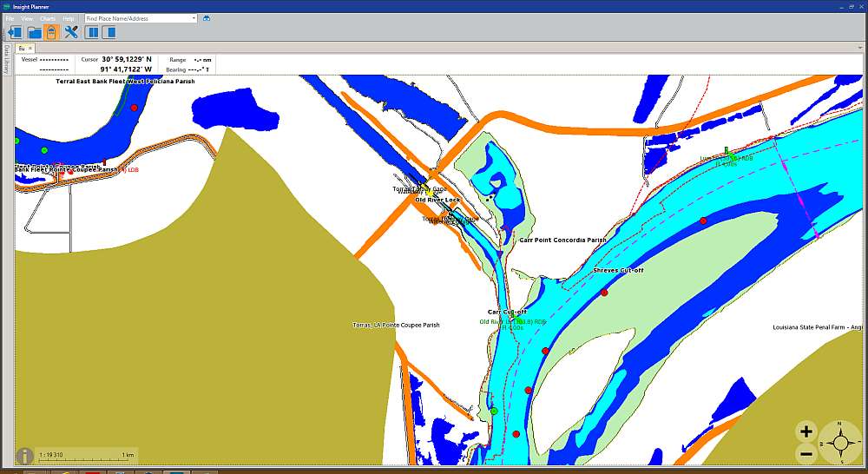Click the binoculars search icon
Image resolution: width=868 pixels, height=474 pixels.
point(207,18)
